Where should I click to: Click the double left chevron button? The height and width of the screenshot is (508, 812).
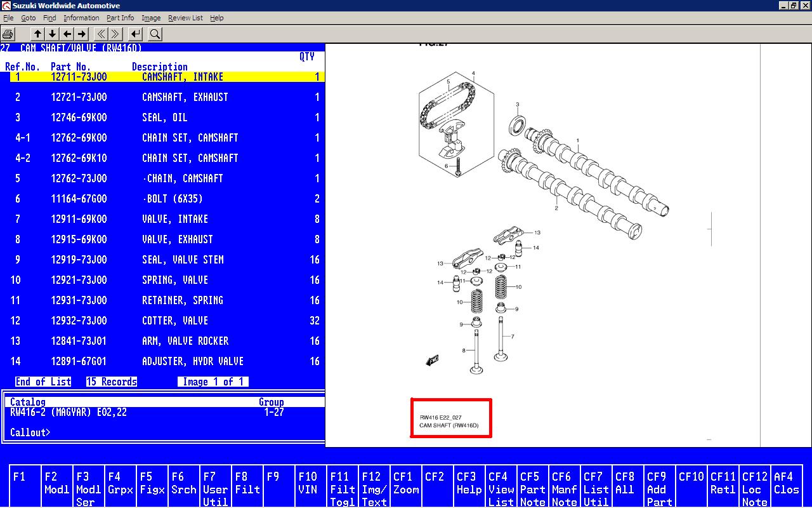[x=101, y=34]
